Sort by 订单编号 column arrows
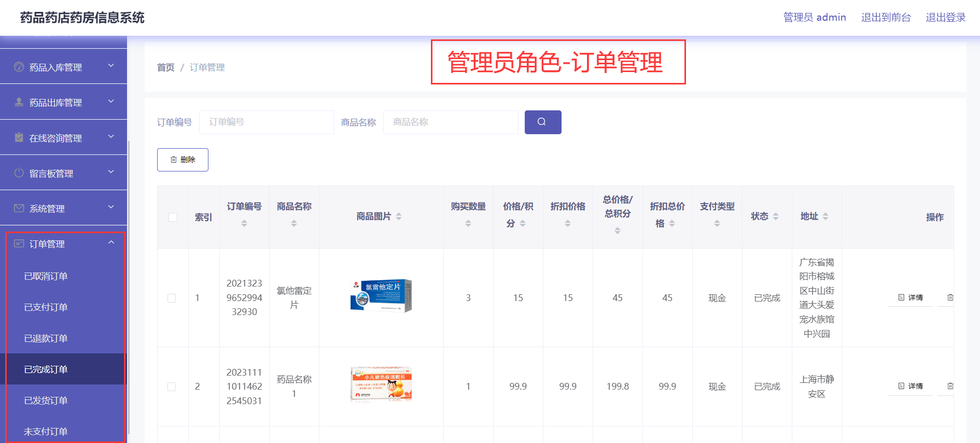This screenshot has width=980, height=443. [244, 223]
